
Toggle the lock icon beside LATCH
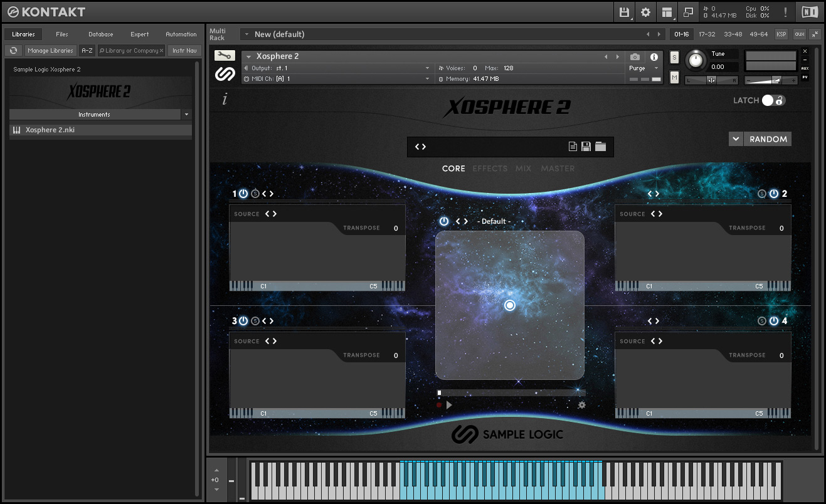click(780, 100)
